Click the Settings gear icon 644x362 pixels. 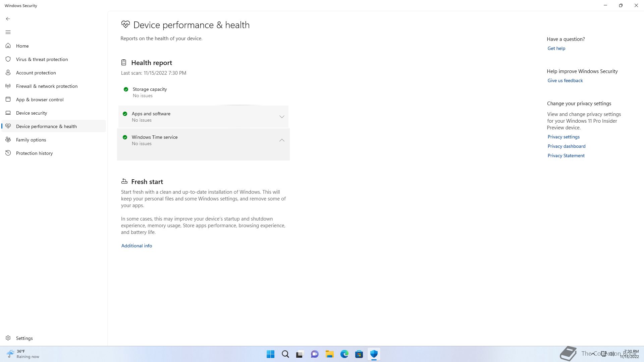[8, 338]
